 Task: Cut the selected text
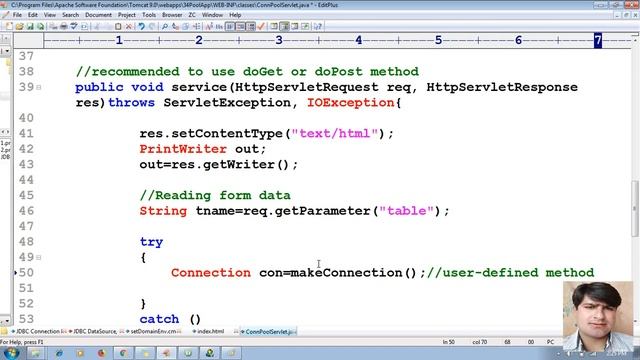point(97,26)
